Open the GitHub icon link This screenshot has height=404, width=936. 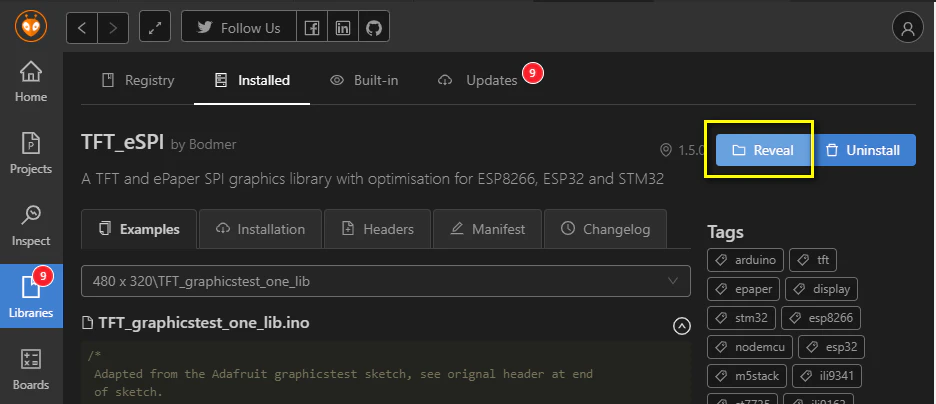(x=374, y=27)
